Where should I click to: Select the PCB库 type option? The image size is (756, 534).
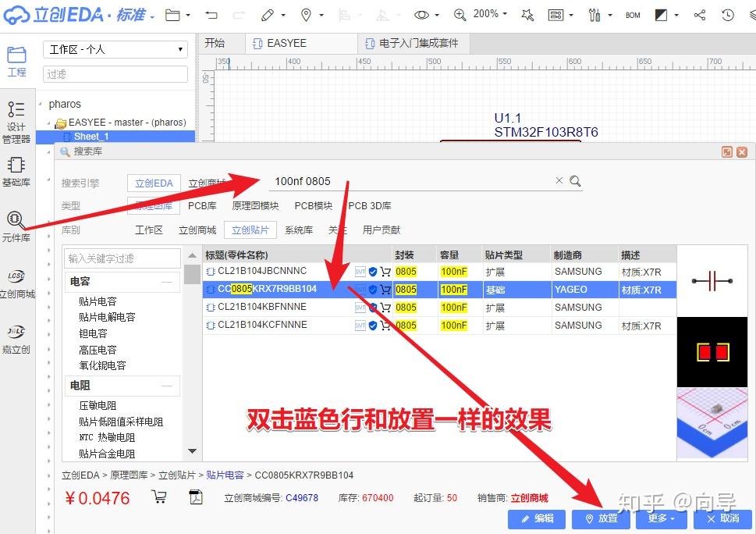tap(202, 206)
